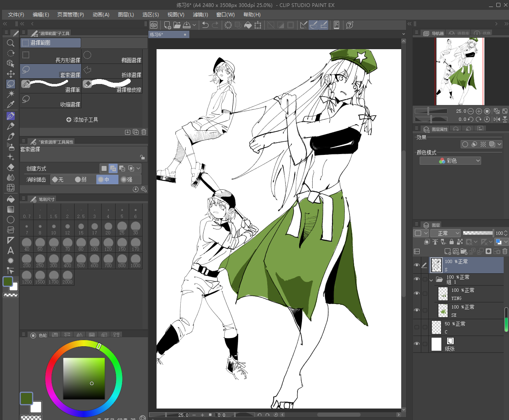The height and width of the screenshot is (420, 509).
Task: Delete the layer using the trash icon
Action: click(505, 251)
